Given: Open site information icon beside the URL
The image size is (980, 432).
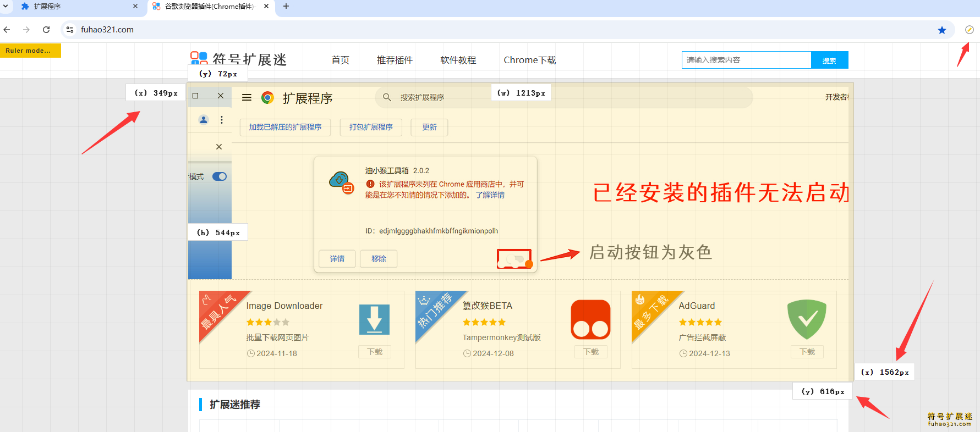Looking at the screenshot, I should coord(70,30).
